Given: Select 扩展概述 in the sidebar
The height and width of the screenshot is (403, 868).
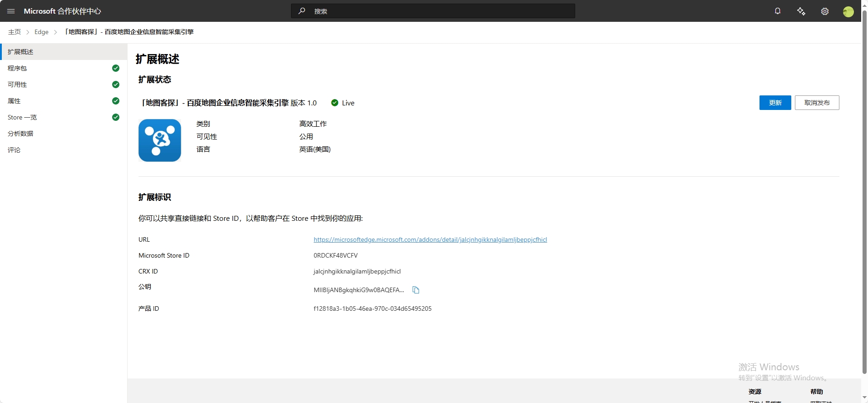Looking at the screenshot, I should [64, 52].
